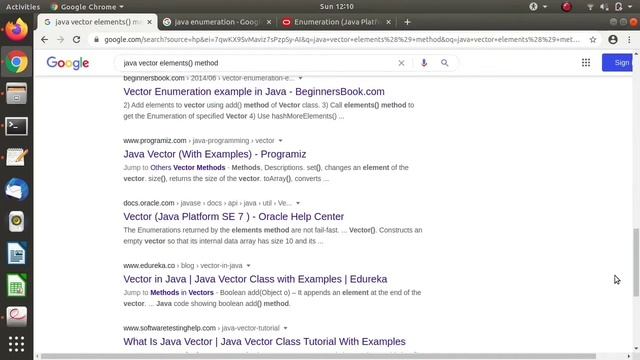The width and height of the screenshot is (640, 360).
Task: Click the horizontal page scrollbar
Action: click(318, 356)
